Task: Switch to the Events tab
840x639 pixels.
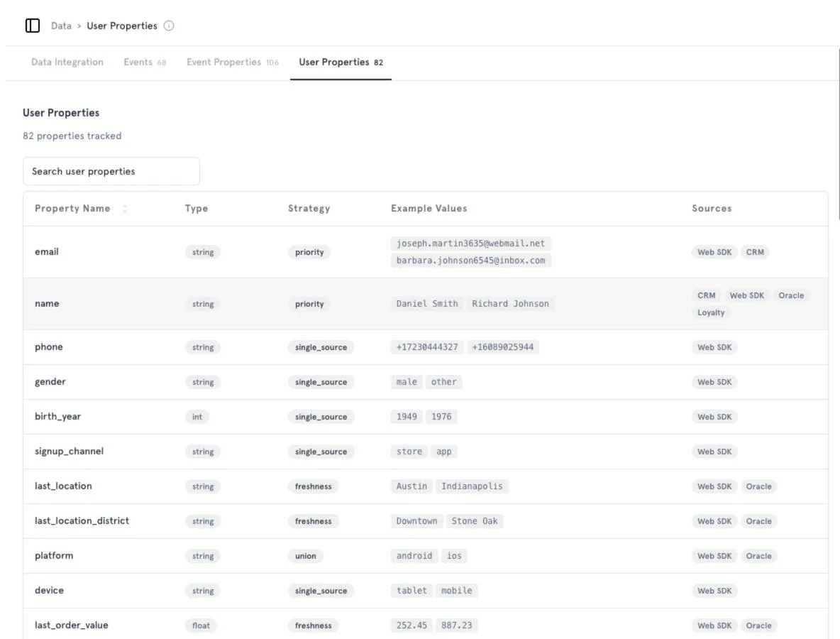Action: tap(145, 62)
